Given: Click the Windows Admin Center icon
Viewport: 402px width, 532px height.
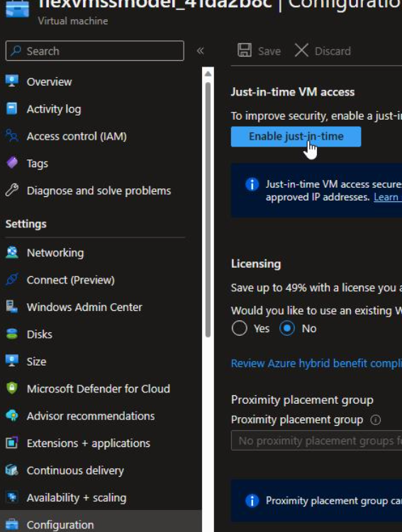Looking at the screenshot, I should click(x=12, y=307).
